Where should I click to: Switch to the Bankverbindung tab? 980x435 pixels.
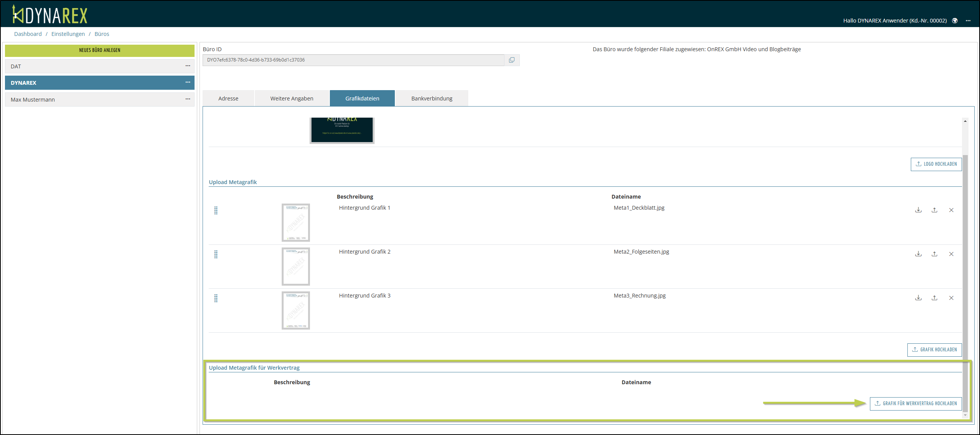[432, 99]
